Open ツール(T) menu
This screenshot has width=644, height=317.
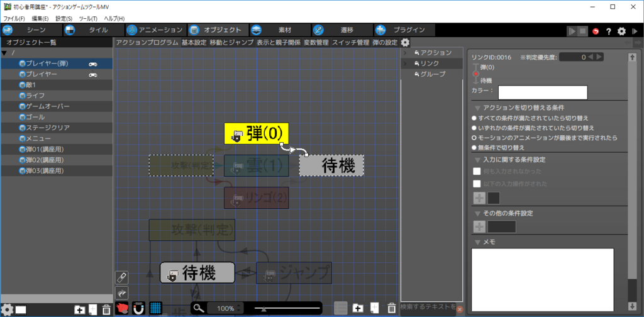click(x=88, y=18)
